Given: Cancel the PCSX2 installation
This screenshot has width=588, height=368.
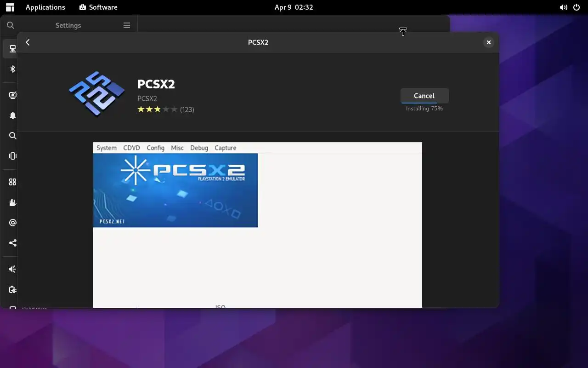Looking at the screenshot, I should tap(424, 96).
